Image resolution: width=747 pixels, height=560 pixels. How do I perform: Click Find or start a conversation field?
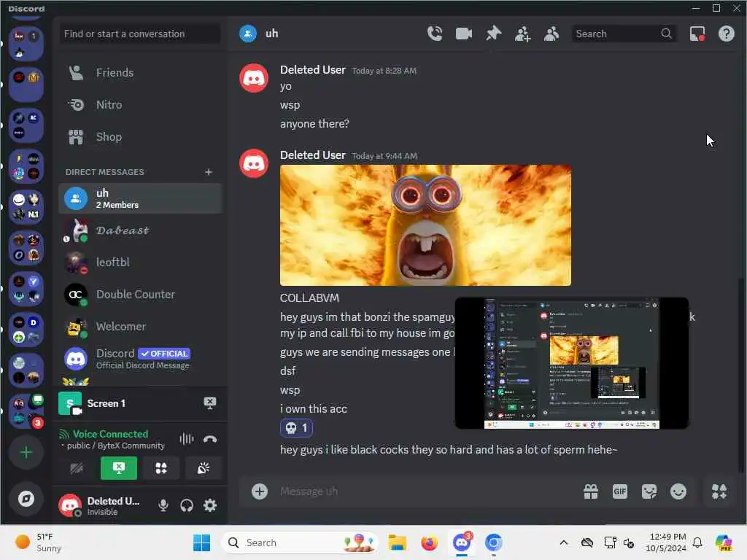click(x=140, y=34)
